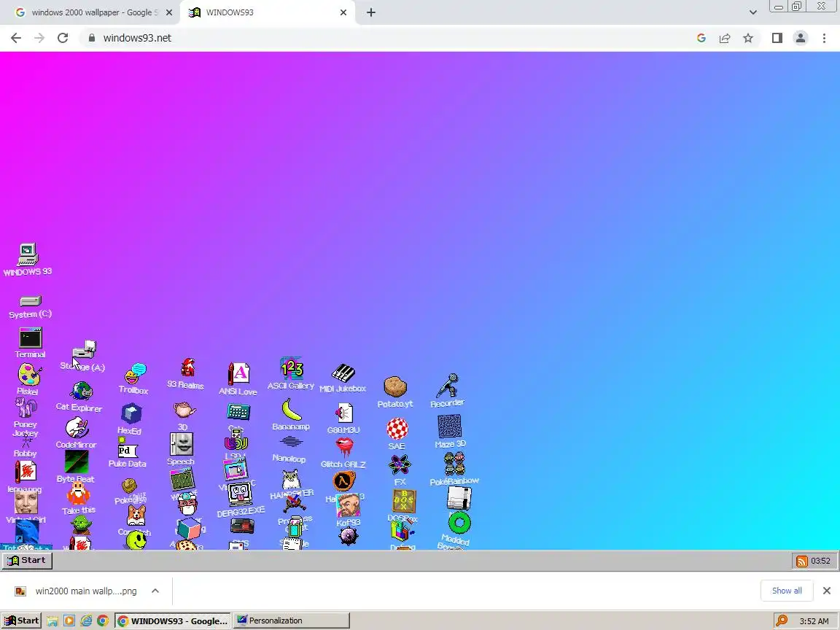This screenshot has width=840, height=630.
Task: Click the RSS feed icon in Windows 93 tray
Action: coord(802,561)
